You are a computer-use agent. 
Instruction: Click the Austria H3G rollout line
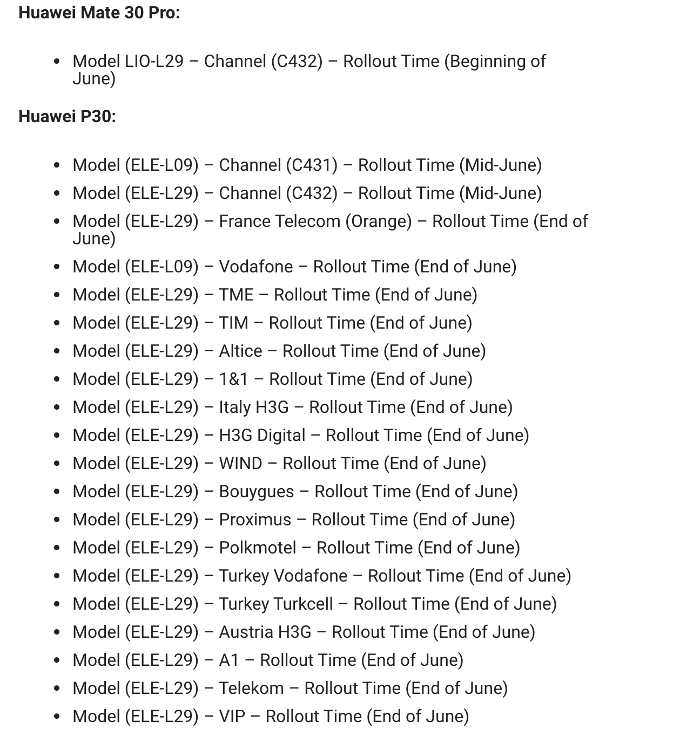click(304, 632)
